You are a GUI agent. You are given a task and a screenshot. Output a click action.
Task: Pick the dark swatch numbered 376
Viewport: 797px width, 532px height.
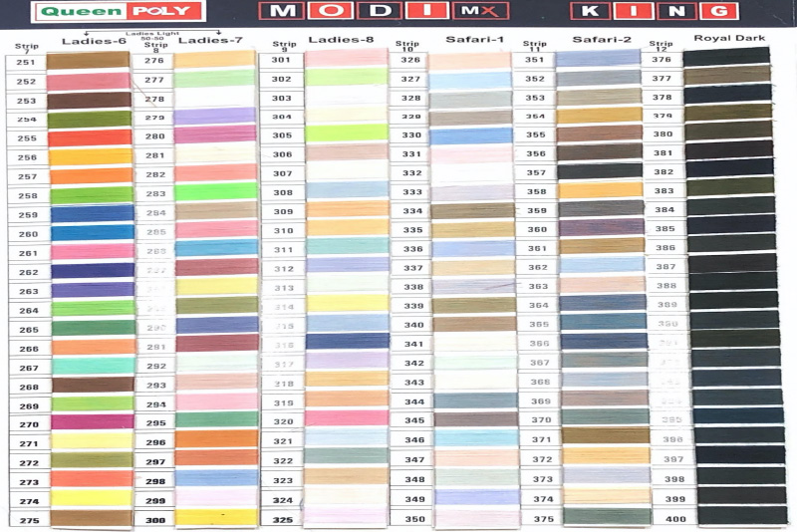click(726, 58)
